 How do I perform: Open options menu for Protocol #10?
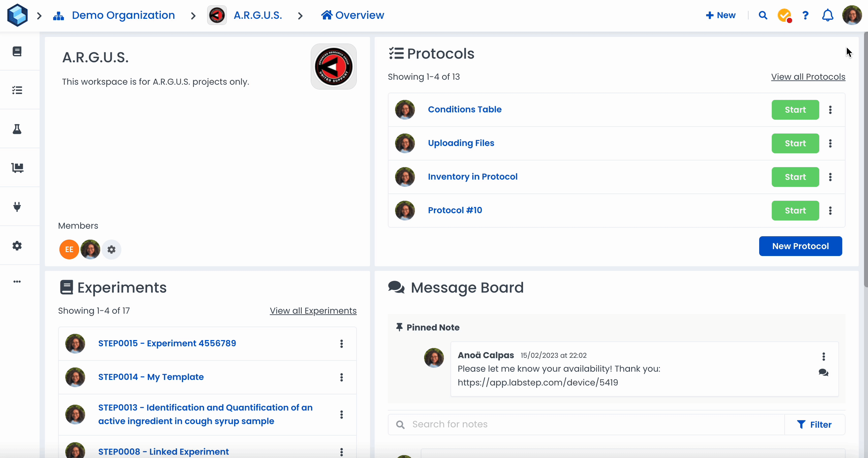pyautogui.click(x=830, y=211)
